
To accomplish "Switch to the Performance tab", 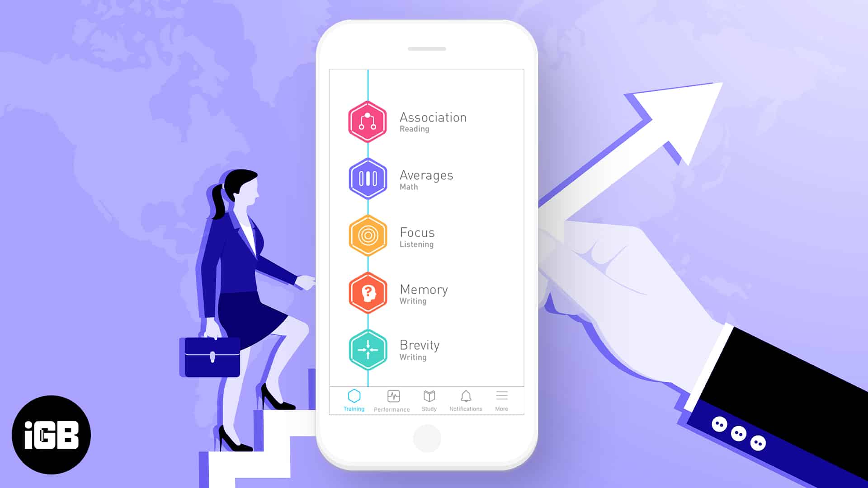I will [392, 400].
